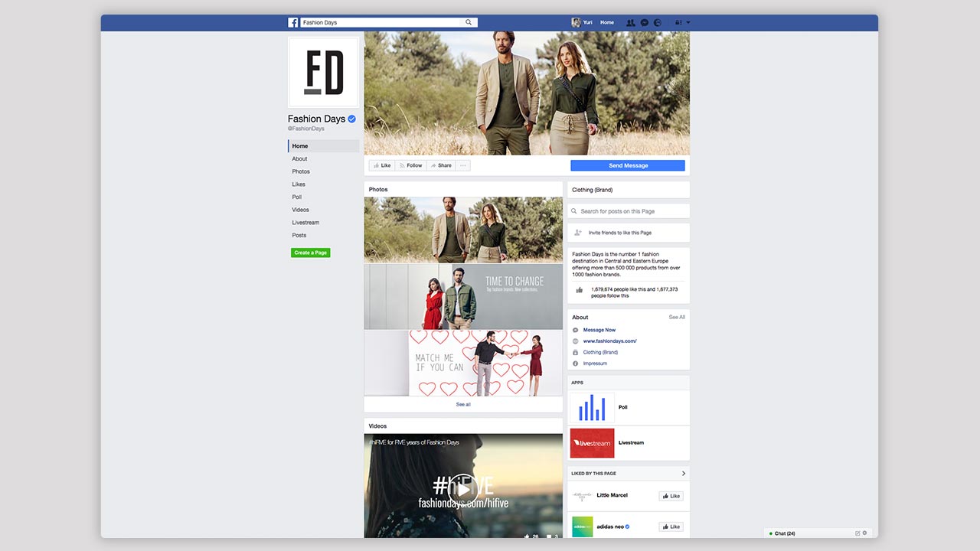Click the info icon beside Impressum
Image resolution: width=980 pixels, height=551 pixels.
pos(576,364)
